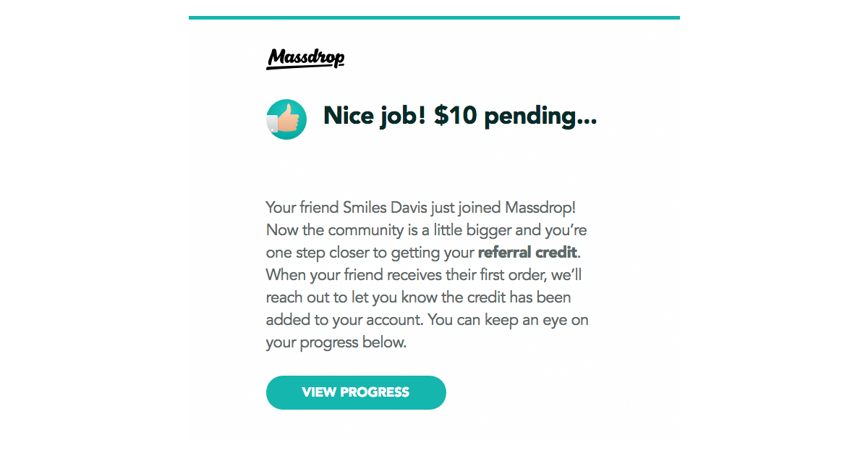Click the words 'Nice job!' in the heading
This screenshot has width=868, height=456.
click(375, 116)
